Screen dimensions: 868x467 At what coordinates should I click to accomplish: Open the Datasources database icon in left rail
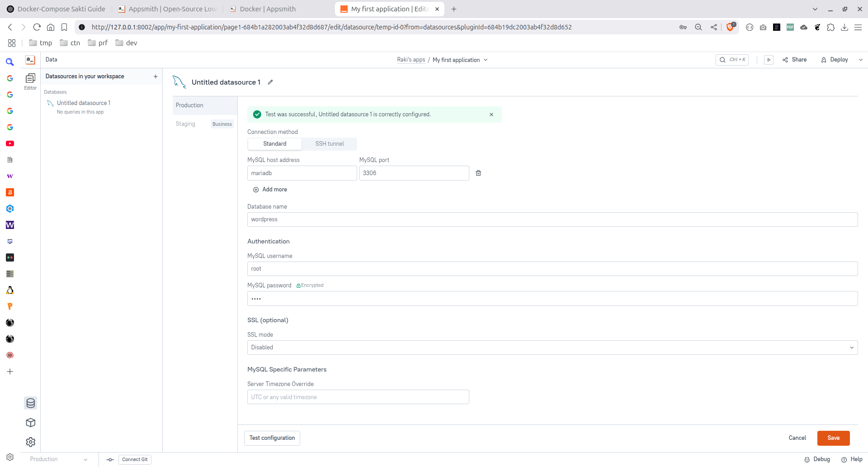pyautogui.click(x=30, y=403)
